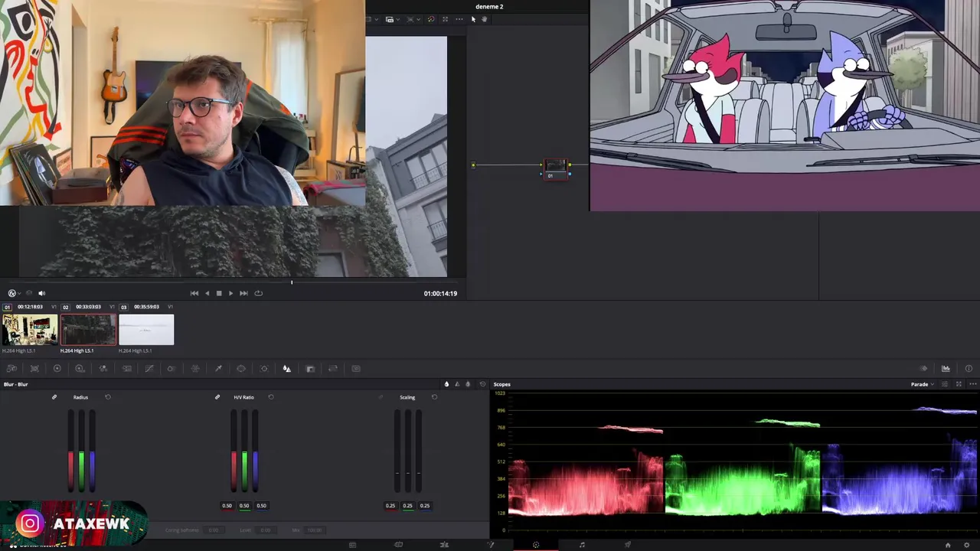
Task: Go to the Color page
Action: point(536,545)
